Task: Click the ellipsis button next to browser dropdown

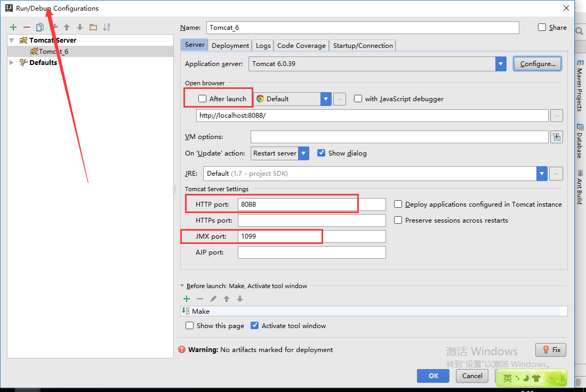Action: click(339, 99)
